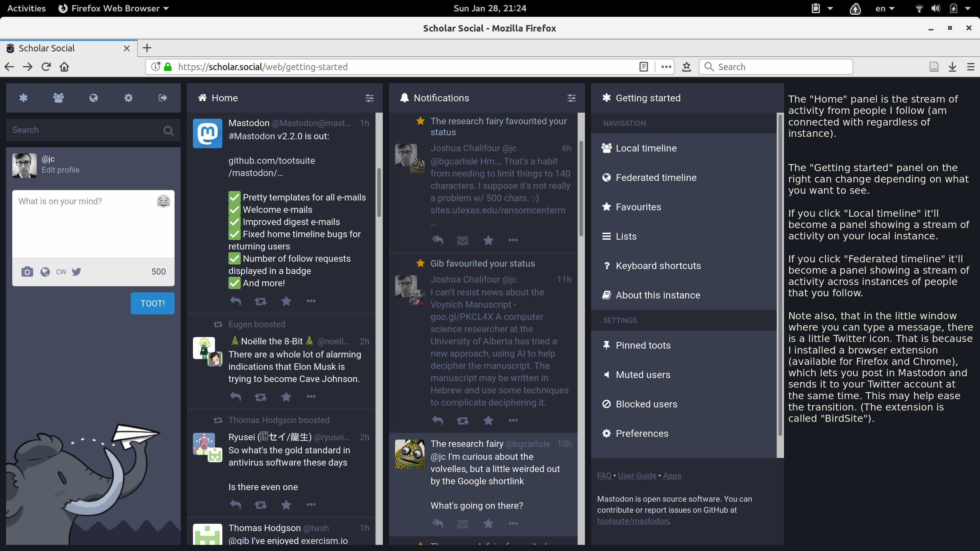Image resolution: width=980 pixels, height=551 pixels.
Task: Select Keyboard shortcuts in the navigation list
Action: click(658, 266)
